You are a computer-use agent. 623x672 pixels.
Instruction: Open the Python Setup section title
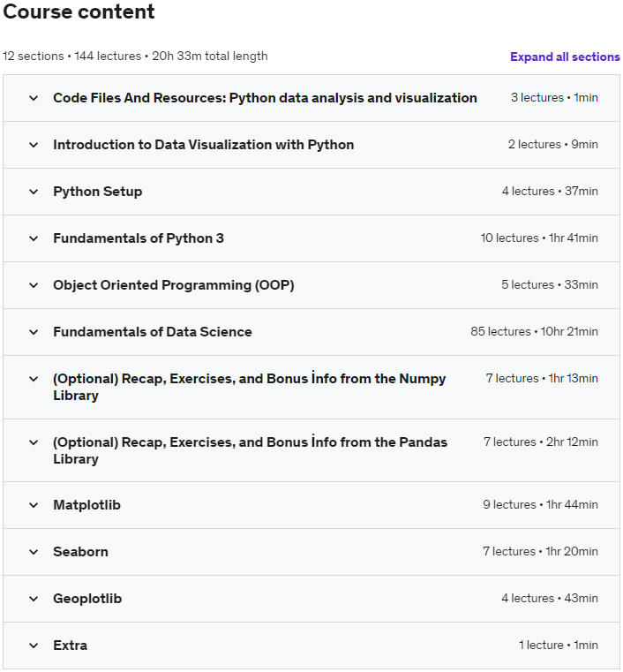pos(97,192)
